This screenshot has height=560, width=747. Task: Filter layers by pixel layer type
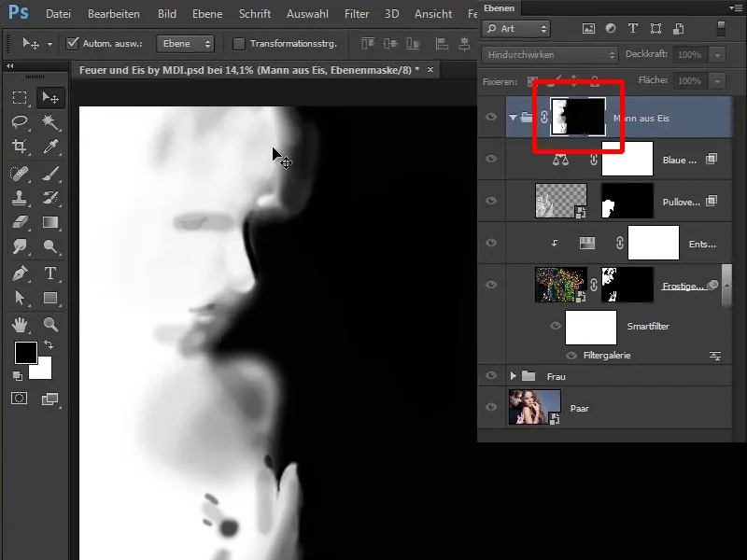pos(589,29)
